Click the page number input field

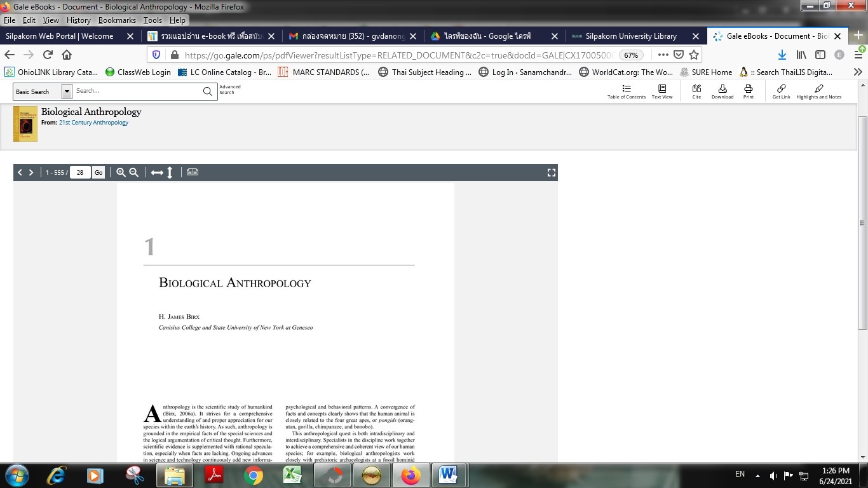[x=80, y=172]
